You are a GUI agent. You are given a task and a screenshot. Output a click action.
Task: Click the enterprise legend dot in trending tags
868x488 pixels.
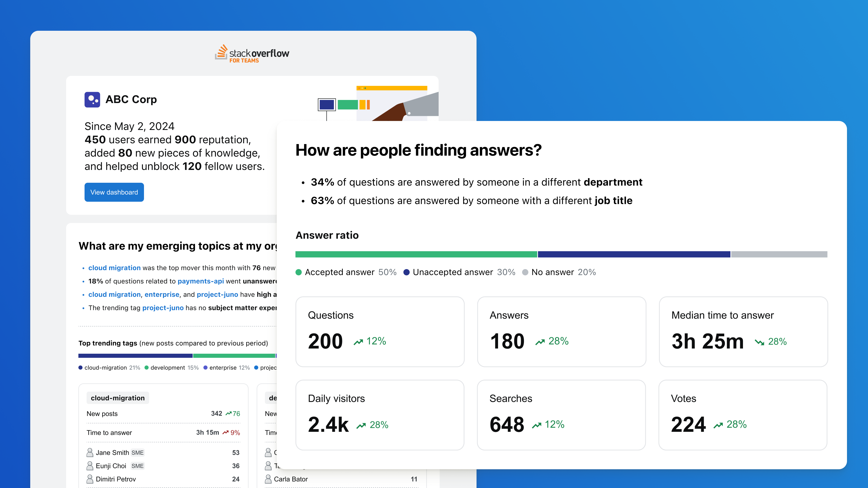(205, 368)
